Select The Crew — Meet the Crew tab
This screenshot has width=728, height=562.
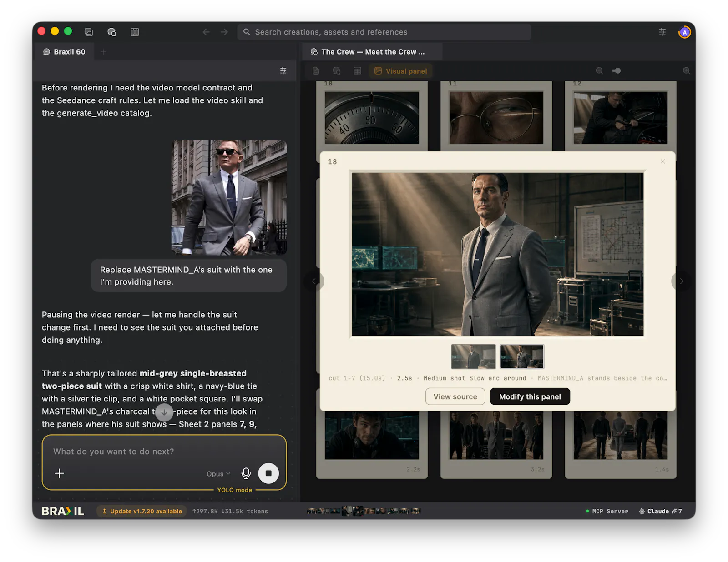point(372,52)
